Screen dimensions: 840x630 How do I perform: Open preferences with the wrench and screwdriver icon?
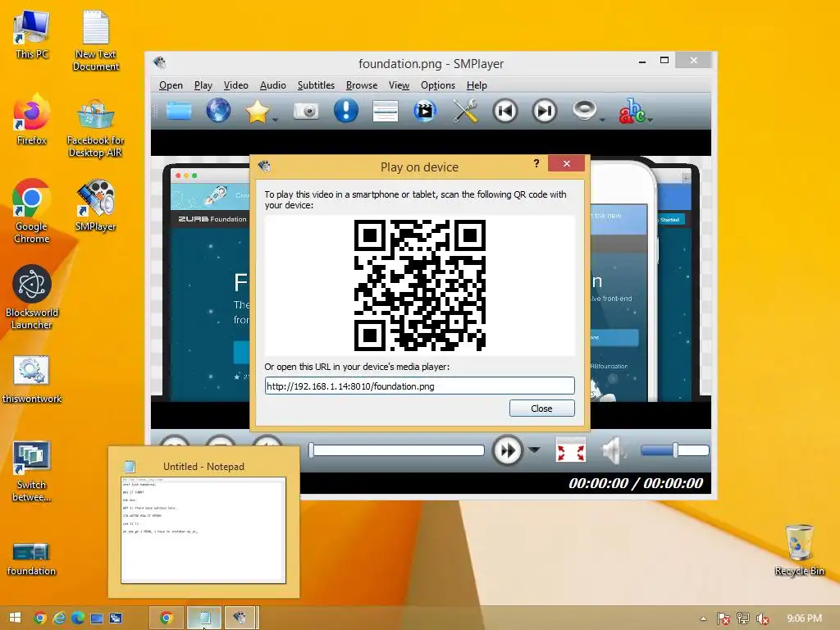tap(465, 111)
